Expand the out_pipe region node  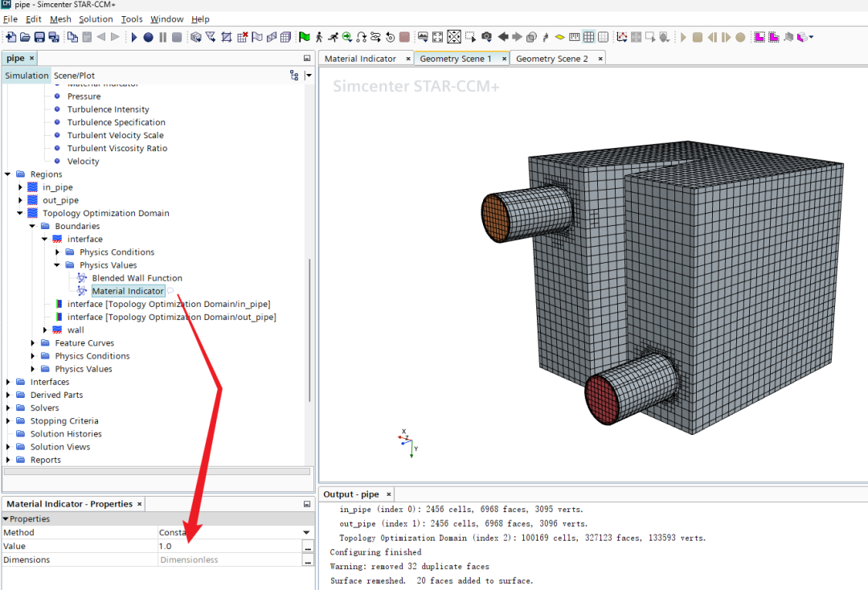(x=20, y=200)
